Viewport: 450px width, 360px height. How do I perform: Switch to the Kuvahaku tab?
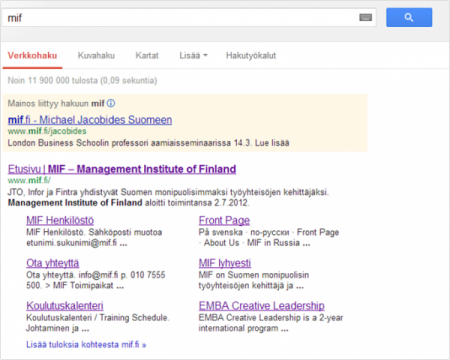(96, 55)
